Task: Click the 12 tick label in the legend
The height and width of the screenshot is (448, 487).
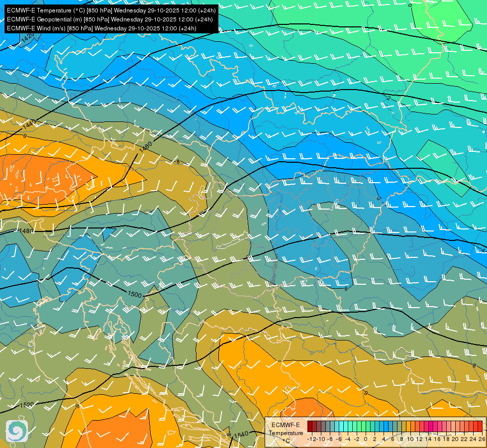Action: [x=420, y=440]
